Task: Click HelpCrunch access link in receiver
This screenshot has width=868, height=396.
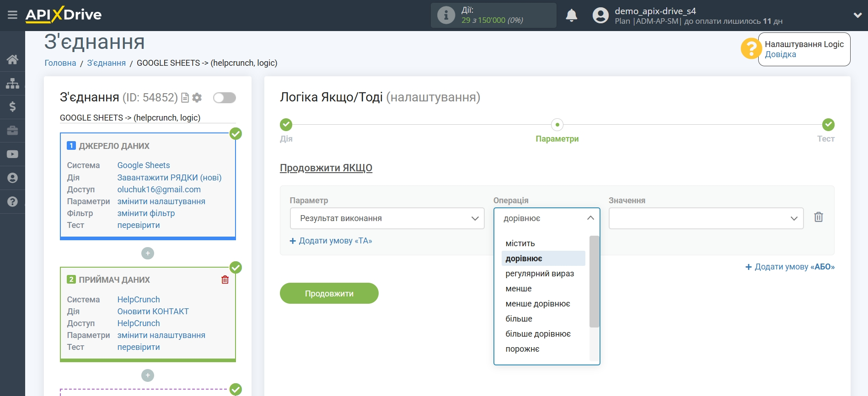Action: pos(139,323)
